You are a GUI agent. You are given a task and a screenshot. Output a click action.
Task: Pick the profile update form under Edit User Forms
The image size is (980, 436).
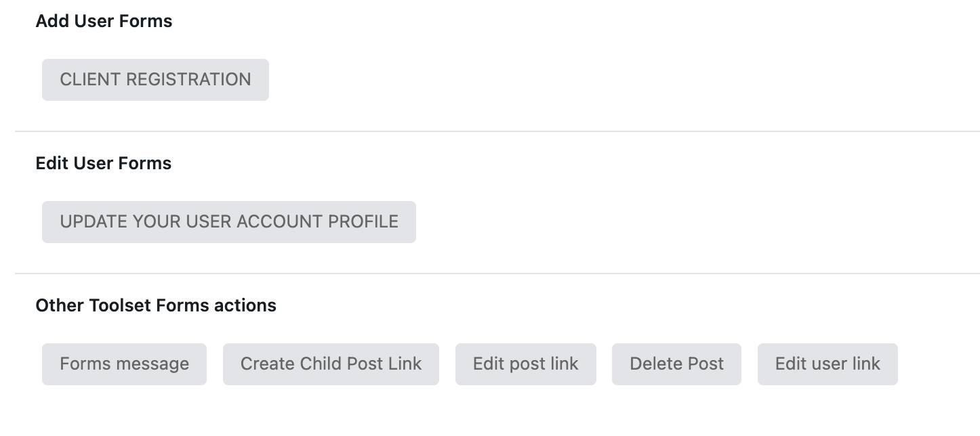(x=229, y=222)
